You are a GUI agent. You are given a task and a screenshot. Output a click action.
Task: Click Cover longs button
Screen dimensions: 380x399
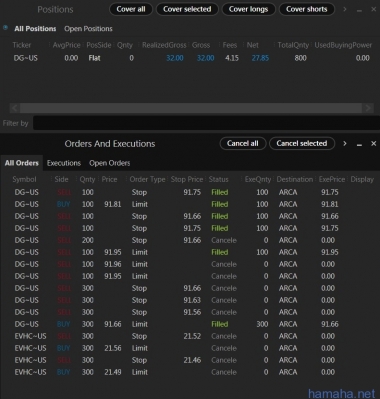pos(248,9)
